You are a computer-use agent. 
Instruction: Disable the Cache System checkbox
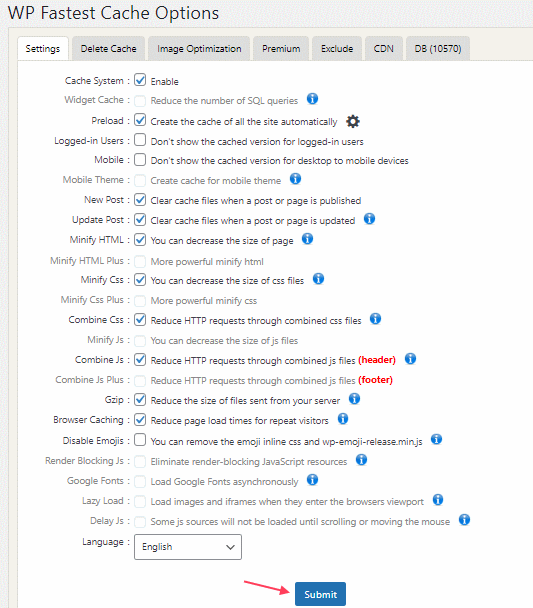click(140, 80)
